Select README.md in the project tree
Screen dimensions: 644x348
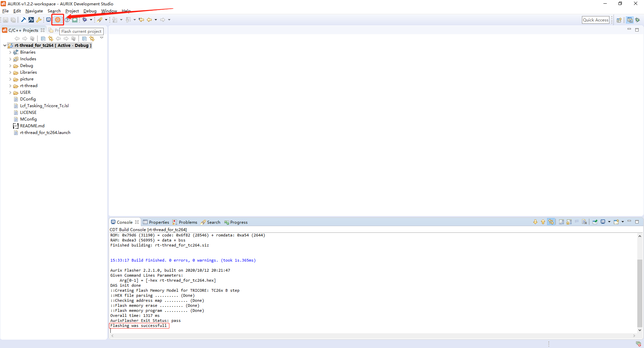pos(32,126)
